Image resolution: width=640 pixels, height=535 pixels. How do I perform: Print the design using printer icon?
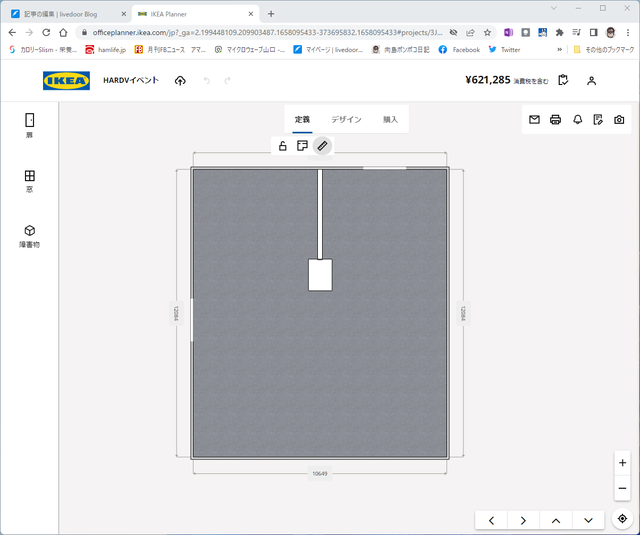point(556,120)
